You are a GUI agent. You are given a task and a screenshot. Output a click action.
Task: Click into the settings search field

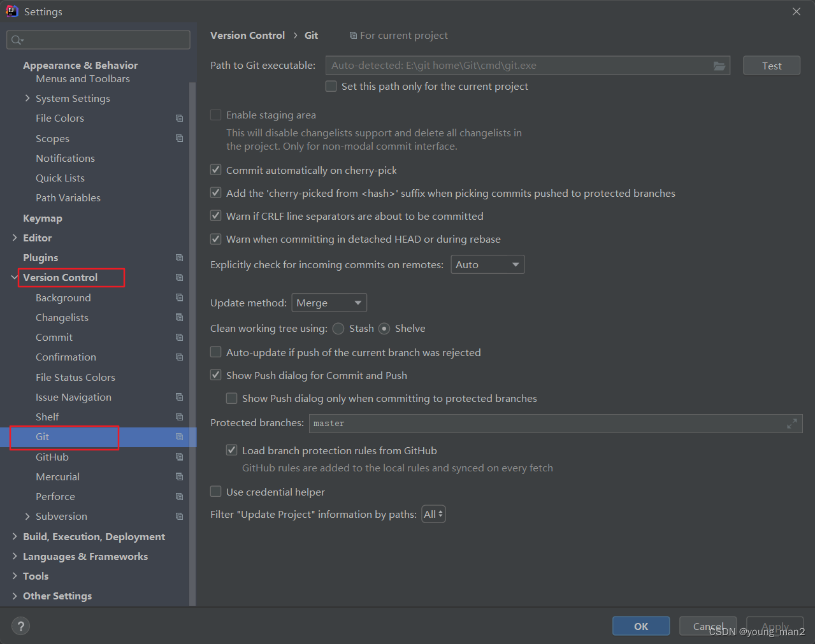pyautogui.click(x=99, y=40)
